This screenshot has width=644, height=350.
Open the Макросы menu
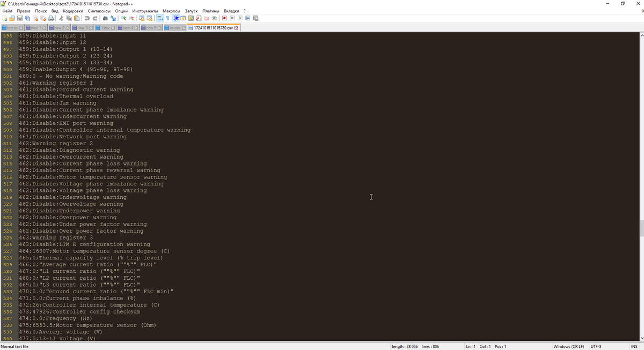(x=172, y=11)
